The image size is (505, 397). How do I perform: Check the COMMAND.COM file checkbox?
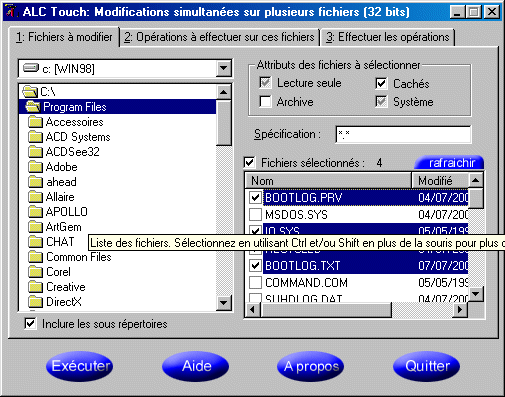(x=255, y=282)
